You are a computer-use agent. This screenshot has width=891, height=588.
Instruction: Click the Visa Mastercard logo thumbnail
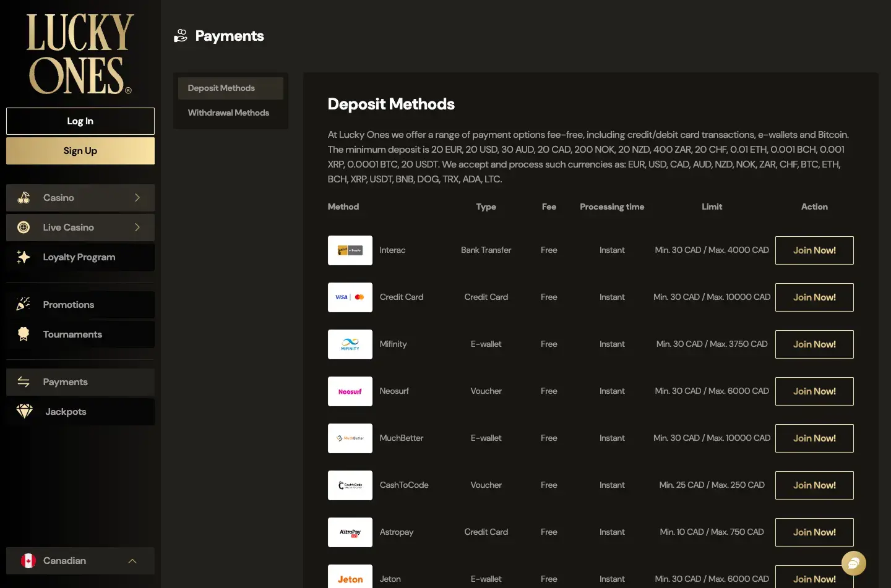click(x=350, y=297)
